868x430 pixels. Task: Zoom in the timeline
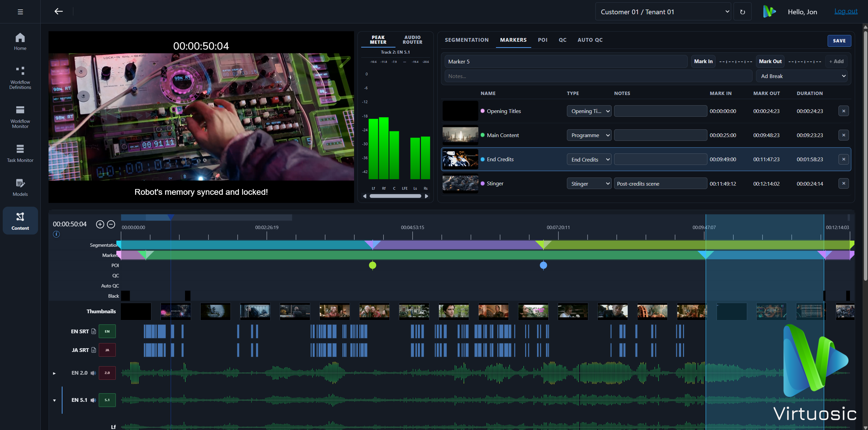pos(100,224)
